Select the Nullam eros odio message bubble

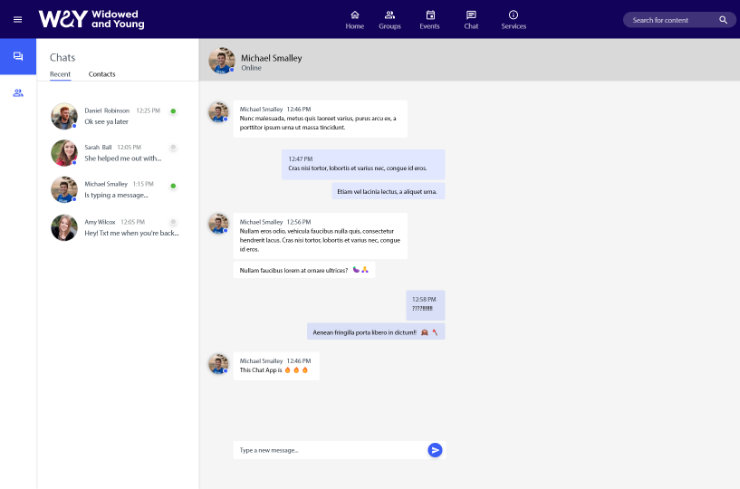click(x=320, y=236)
